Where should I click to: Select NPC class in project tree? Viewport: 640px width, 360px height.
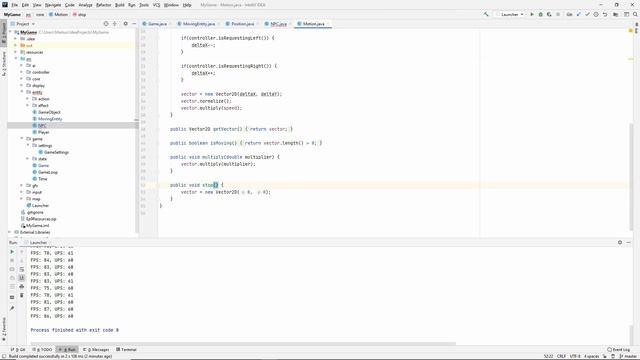[x=42, y=125]
